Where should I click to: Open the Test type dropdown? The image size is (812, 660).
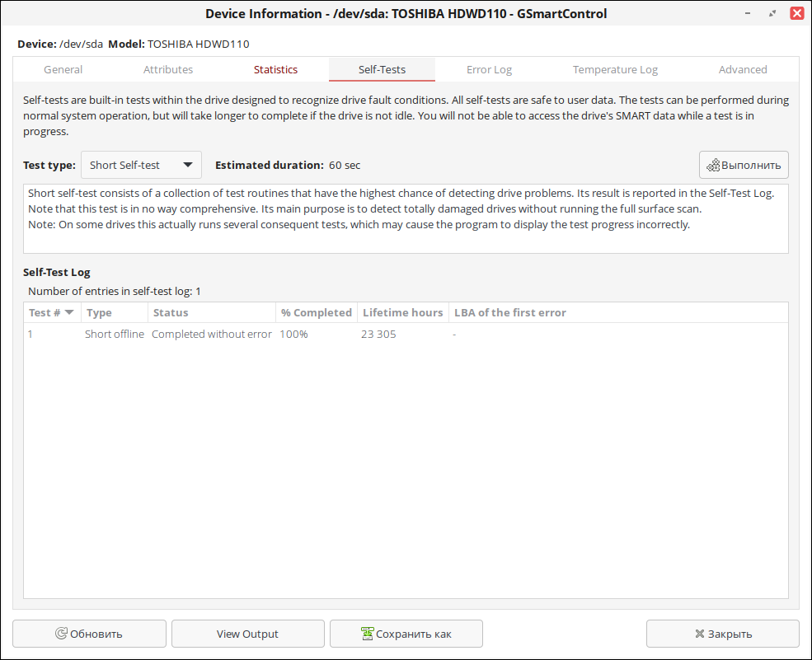(141, 165)
